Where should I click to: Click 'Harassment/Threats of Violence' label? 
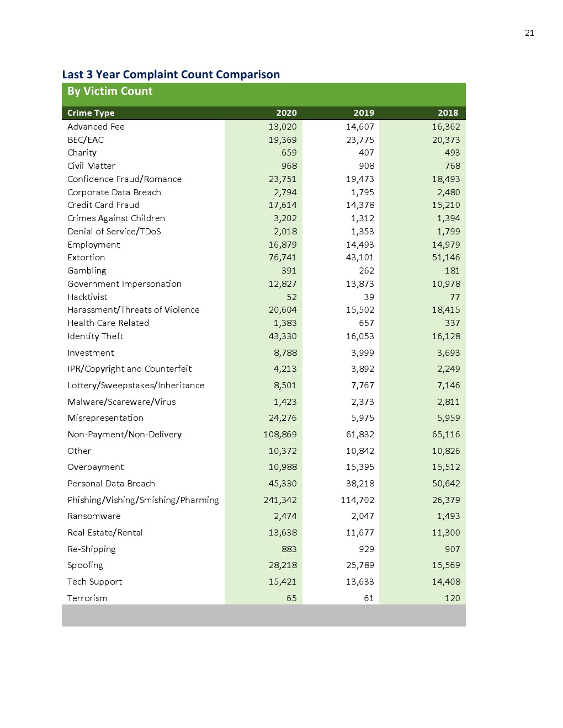point(134,310)
